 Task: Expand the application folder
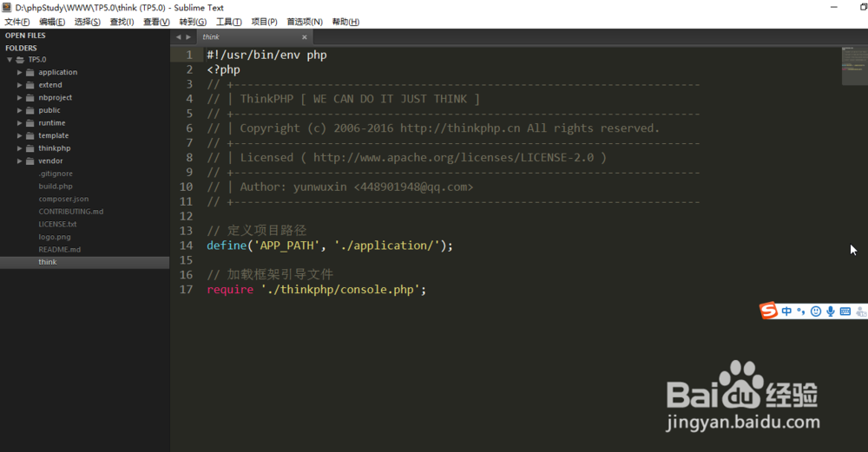[19, 73]
